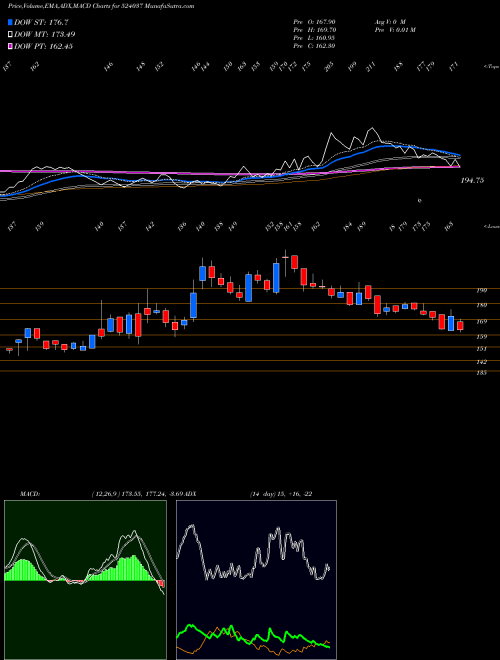The image size is (500, 660).
Task: Click the ADX '(14 day) 15, +16, -22' text
Action: [281, 494]
